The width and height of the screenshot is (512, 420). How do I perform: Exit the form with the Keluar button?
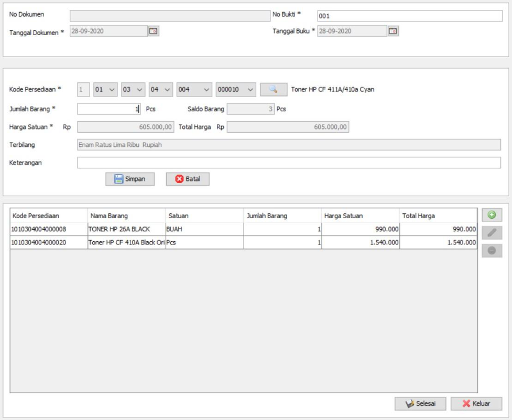click(x=476, y=404)
